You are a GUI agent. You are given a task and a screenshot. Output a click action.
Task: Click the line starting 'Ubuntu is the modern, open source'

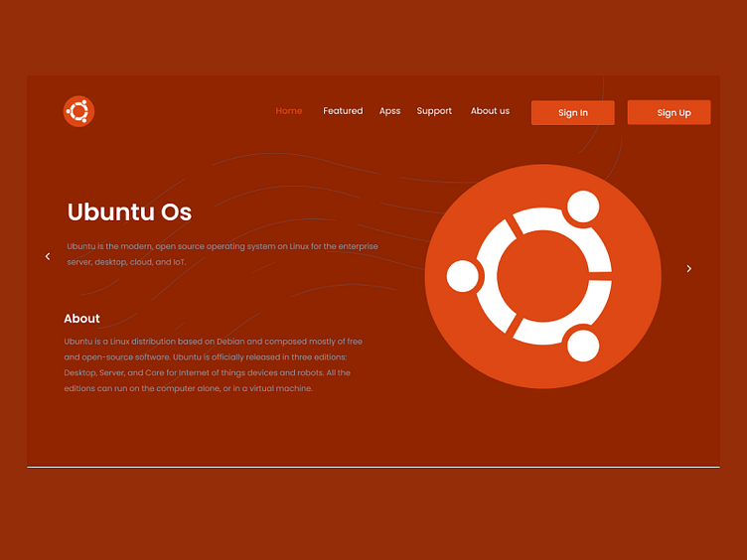click(x=223, y=246)
